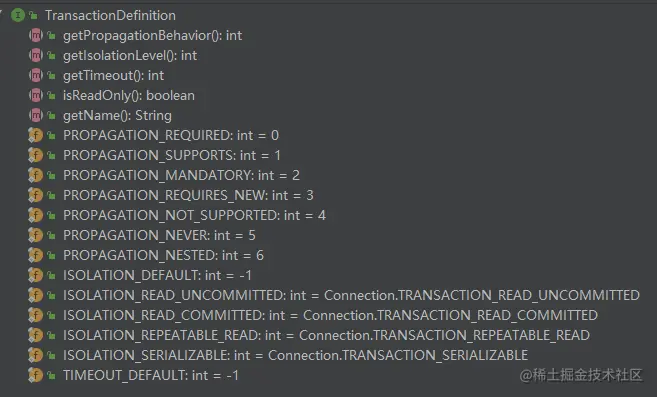Click the method icon beside getIsolationLevel()

pos(36,55)
